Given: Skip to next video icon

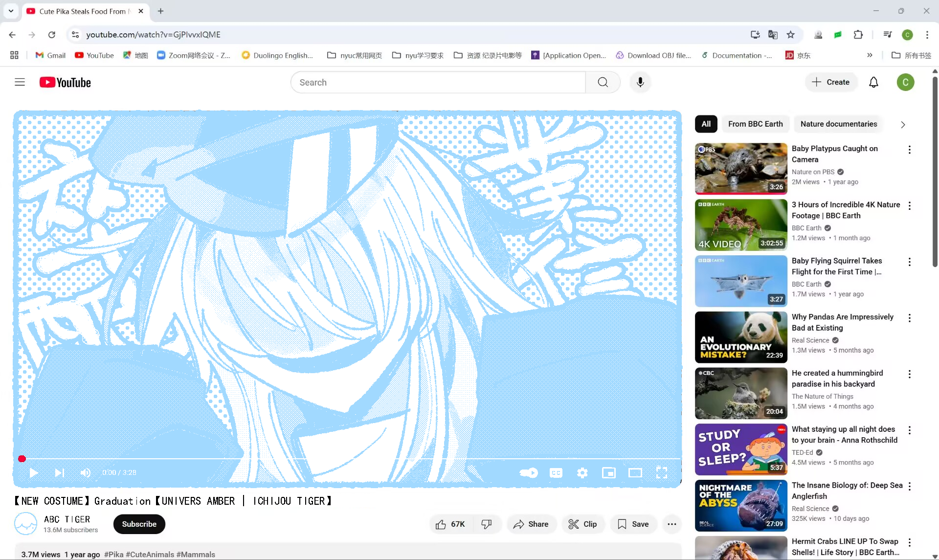Looking at the screenshot, I should point(59,472).
